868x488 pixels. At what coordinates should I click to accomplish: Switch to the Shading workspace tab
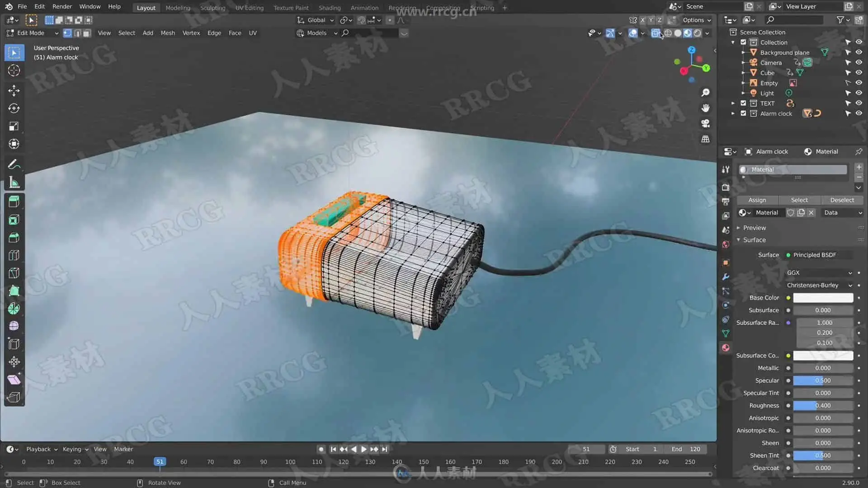329,8
